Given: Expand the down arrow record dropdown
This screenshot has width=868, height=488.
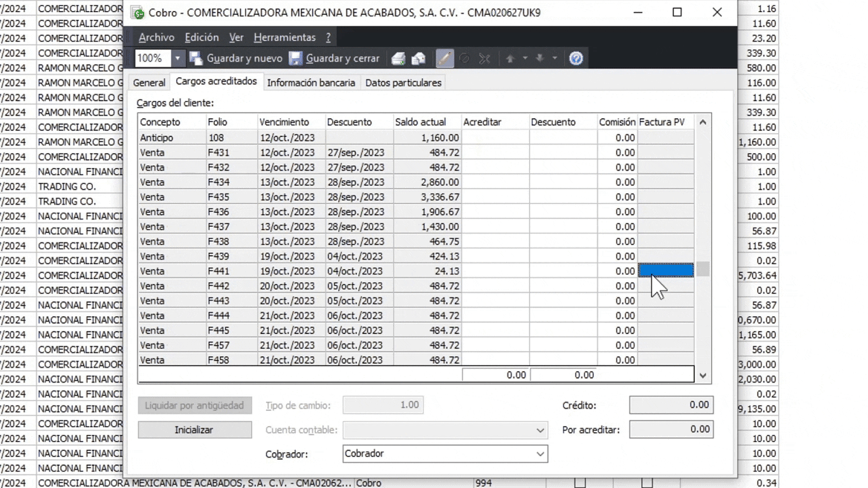Looking at the screenshot, I should 554,58.
